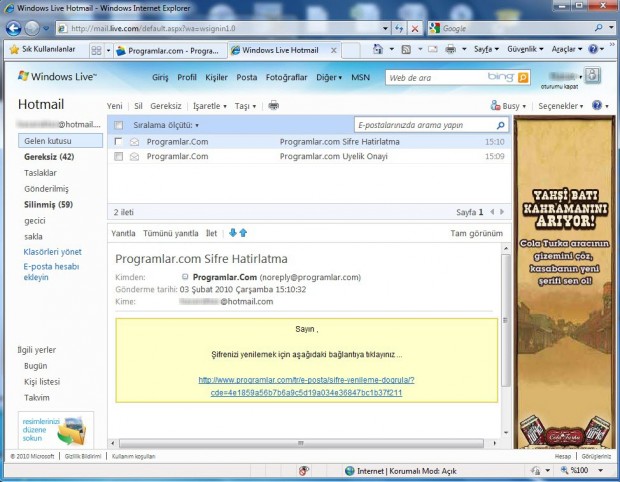Open the Diğer menu dropdown

tap(329, 77)
